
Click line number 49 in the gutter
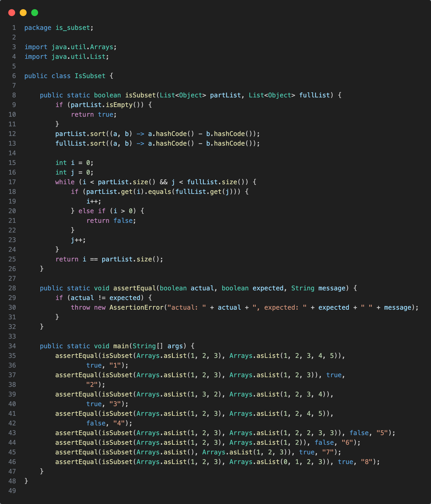12,491
